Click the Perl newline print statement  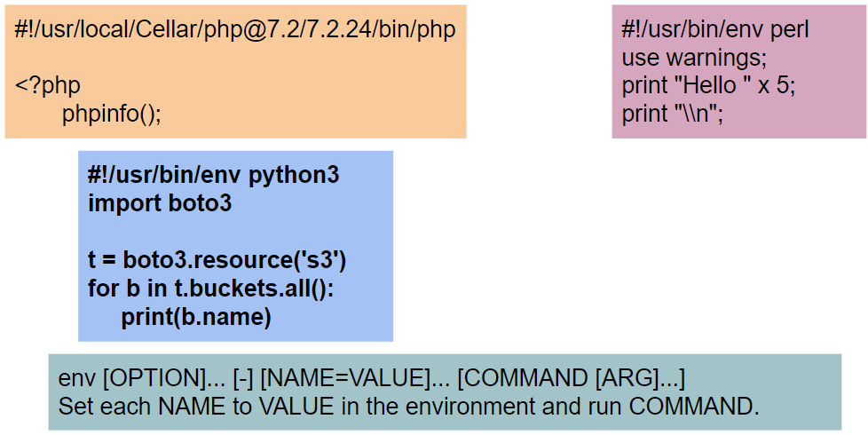point(672,115)
